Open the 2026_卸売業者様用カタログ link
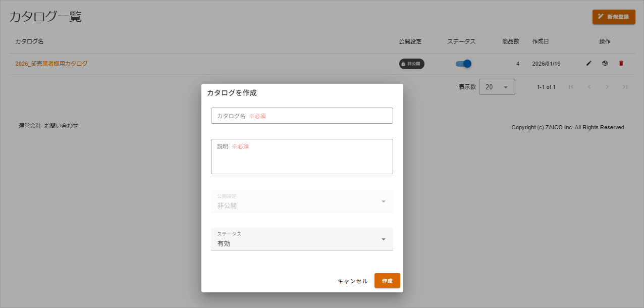The height and width of the screenshot is (308, 644). click(51, 64)
